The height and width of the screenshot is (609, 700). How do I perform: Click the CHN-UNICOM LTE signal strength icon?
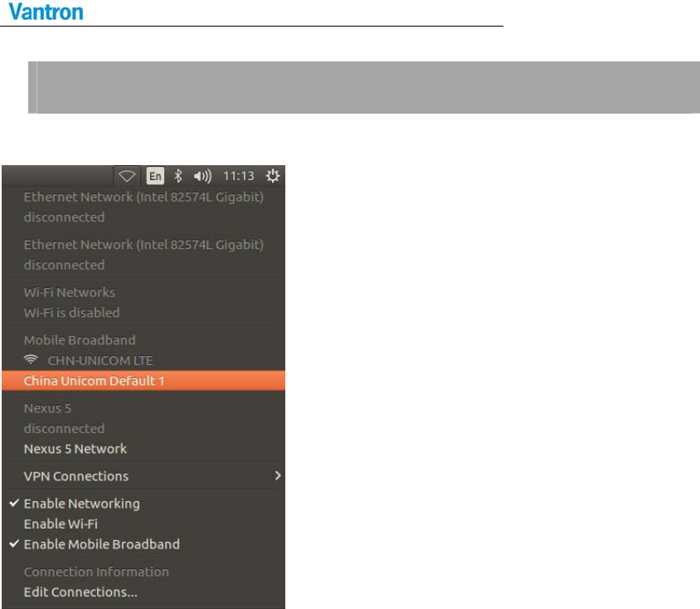click(31, 359)
